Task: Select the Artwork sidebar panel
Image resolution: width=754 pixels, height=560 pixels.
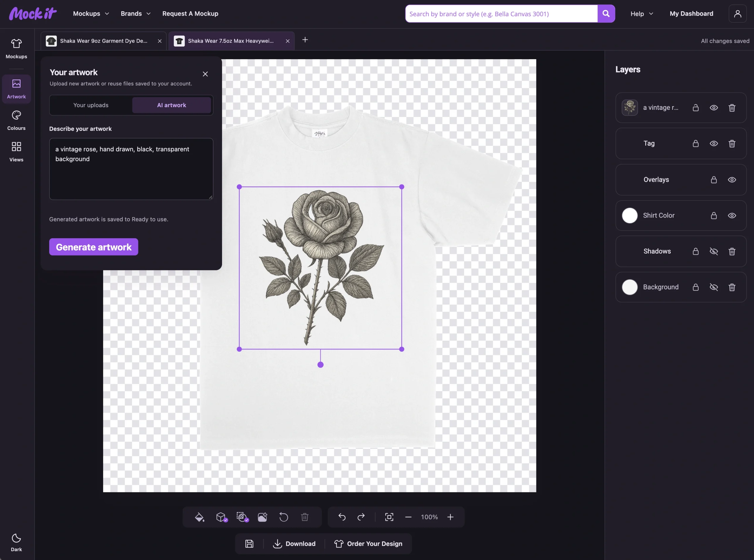Action: click(16, 89)
